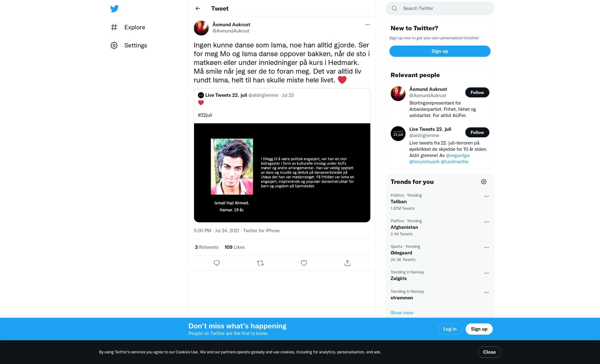600x364 pixels.
Task: Show more trends
Action: (402, 313)
